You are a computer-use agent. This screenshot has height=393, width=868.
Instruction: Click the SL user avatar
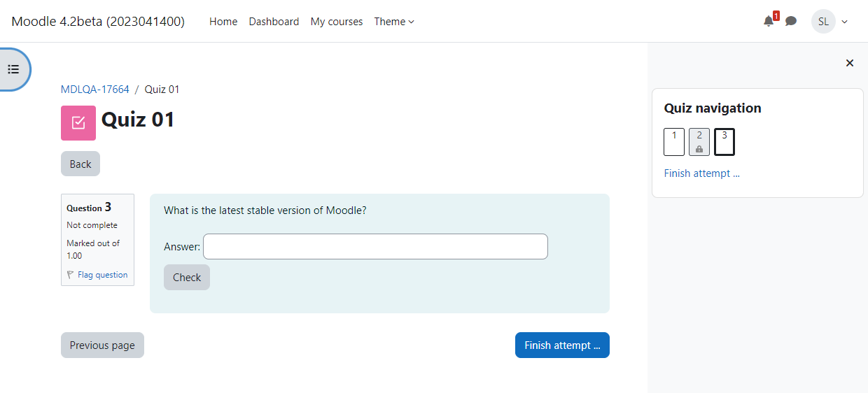(823, 22)
